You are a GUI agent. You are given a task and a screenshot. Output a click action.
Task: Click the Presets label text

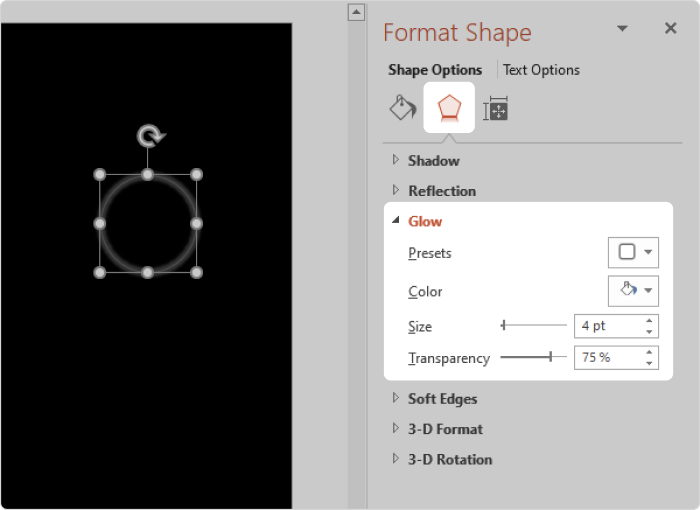(430, 253)
